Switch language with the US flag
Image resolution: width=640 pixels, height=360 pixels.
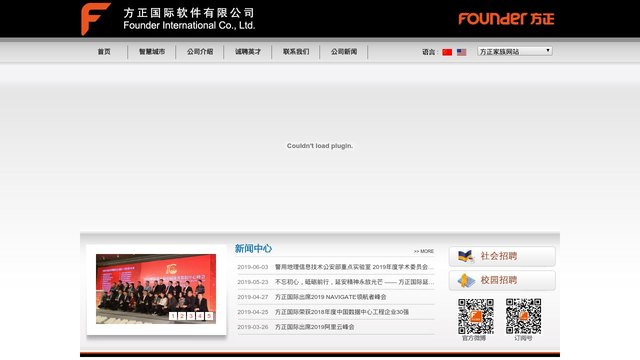[x=462, y=52]
